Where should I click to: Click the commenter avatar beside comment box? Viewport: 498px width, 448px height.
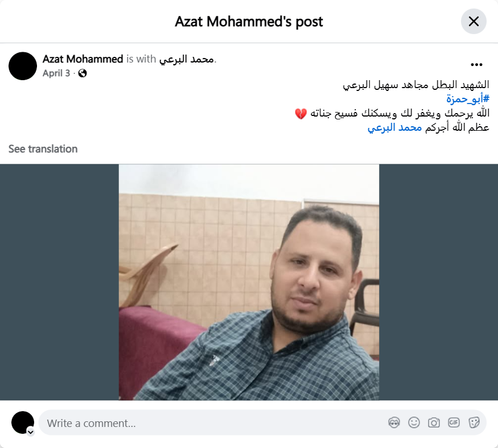point(23,422)
